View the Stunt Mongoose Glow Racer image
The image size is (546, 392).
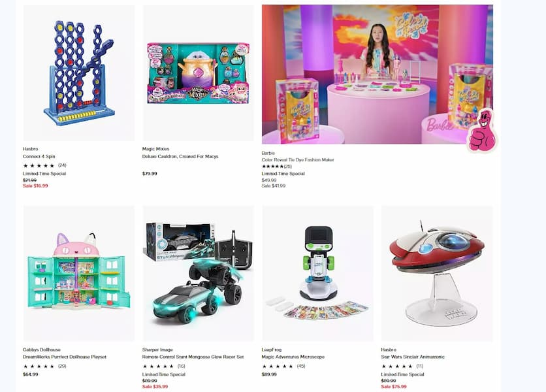point(198,273)
